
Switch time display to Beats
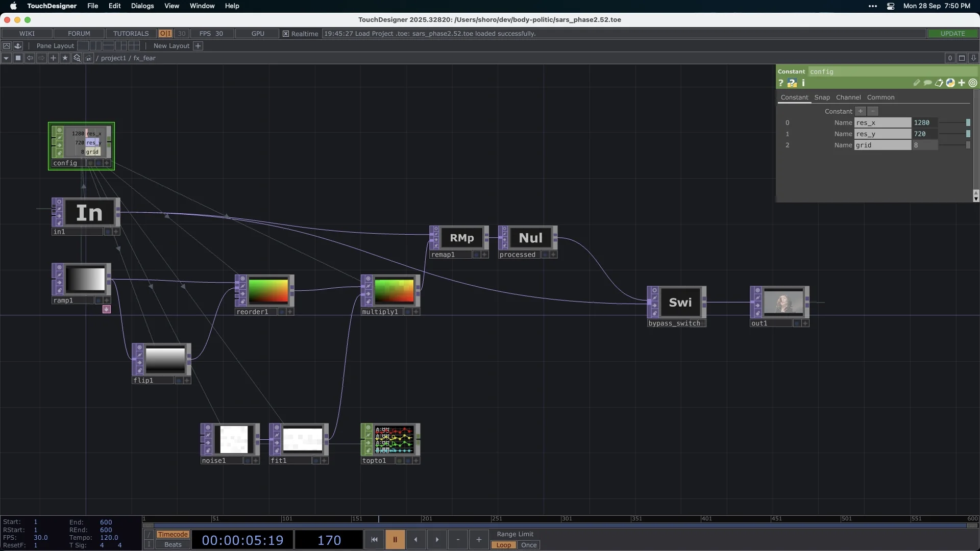(173, 545)
